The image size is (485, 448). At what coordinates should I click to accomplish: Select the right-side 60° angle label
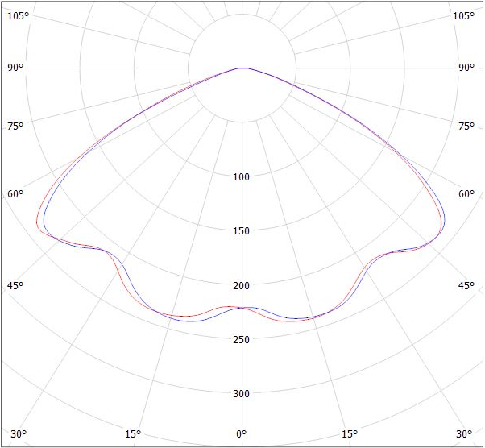pyautogui.click(x=466, y=194)
